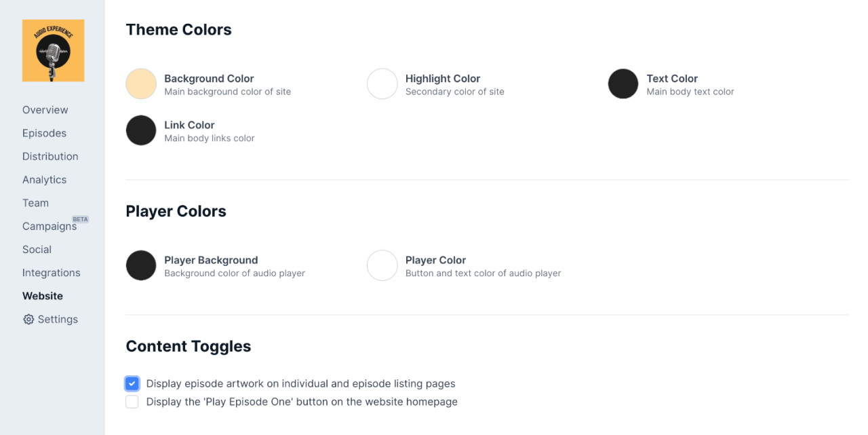The image size is (868, 435).
Task: Select Team in the sidebar
Action: tap(35, 203)
